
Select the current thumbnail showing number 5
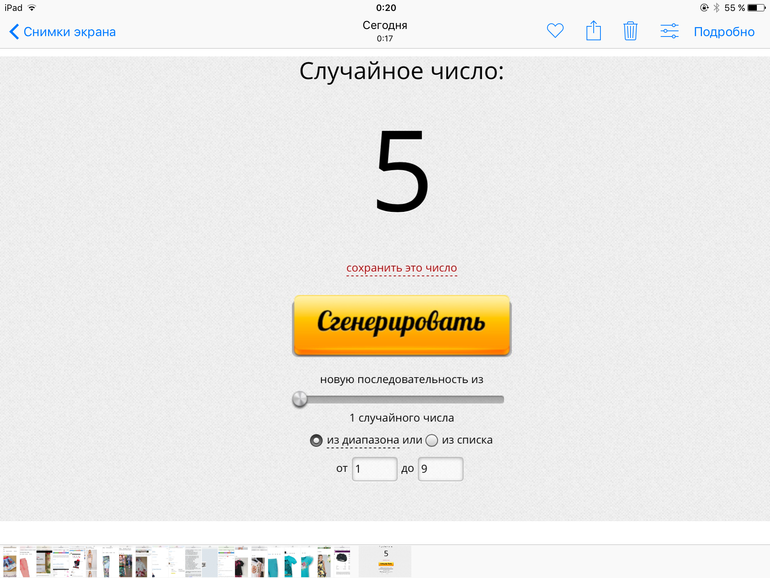pyautogui.click(x=385, y=561)
